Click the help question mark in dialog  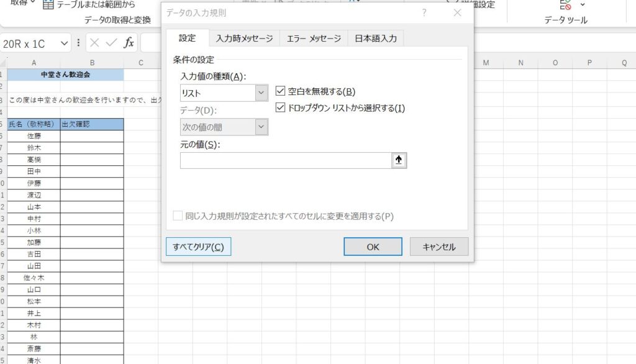coord(424,12)
